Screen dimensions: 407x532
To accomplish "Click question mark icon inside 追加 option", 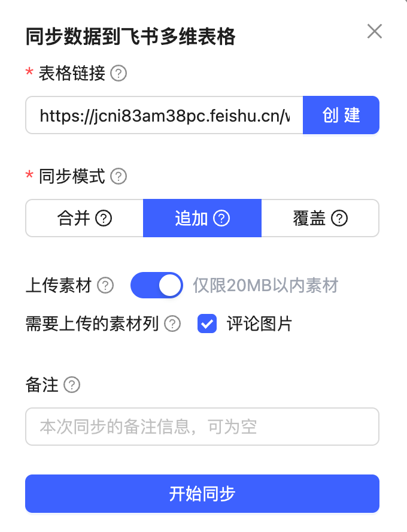I will 221,219.
